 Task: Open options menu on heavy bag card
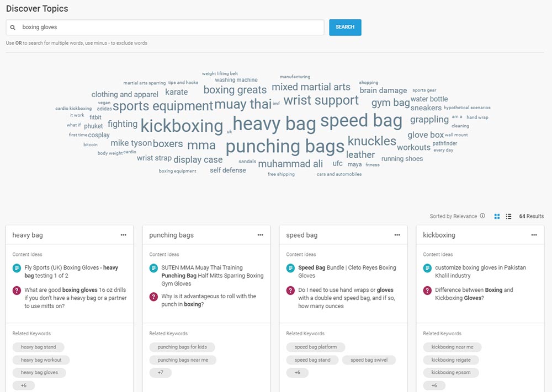coord(124,235)
